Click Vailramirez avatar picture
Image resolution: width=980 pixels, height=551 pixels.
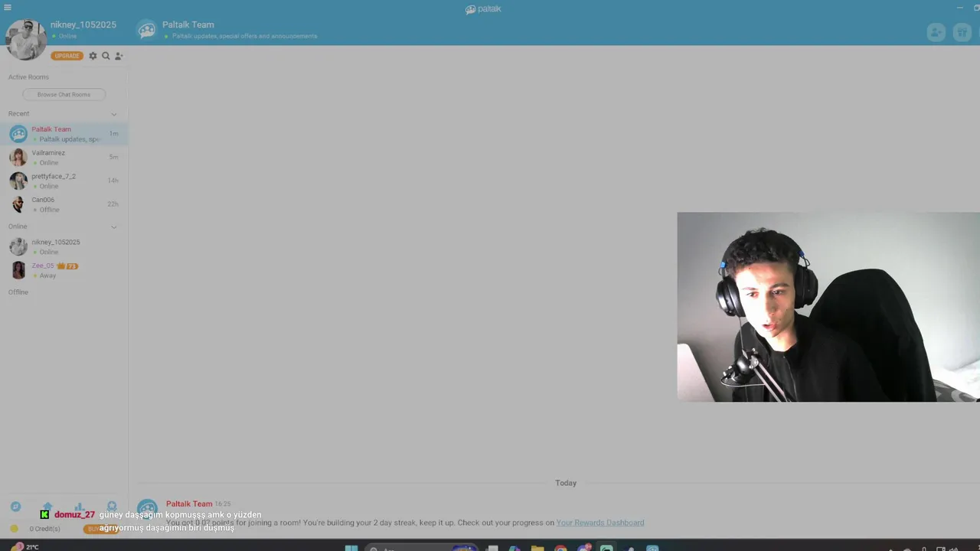coord(18,158)
